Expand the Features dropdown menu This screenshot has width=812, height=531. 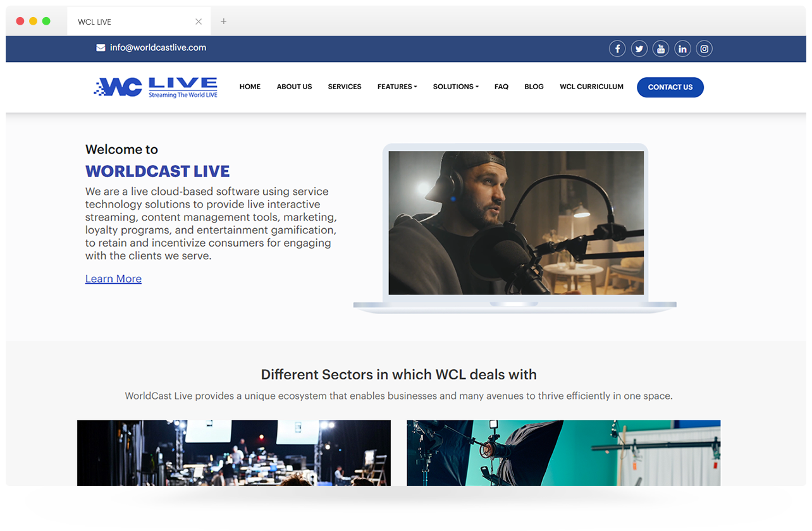397,87
